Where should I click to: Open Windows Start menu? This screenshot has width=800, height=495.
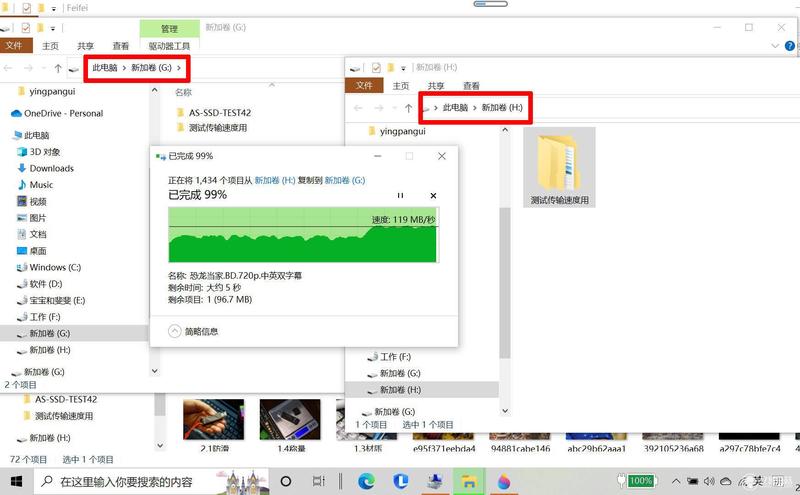click(16, 481)
